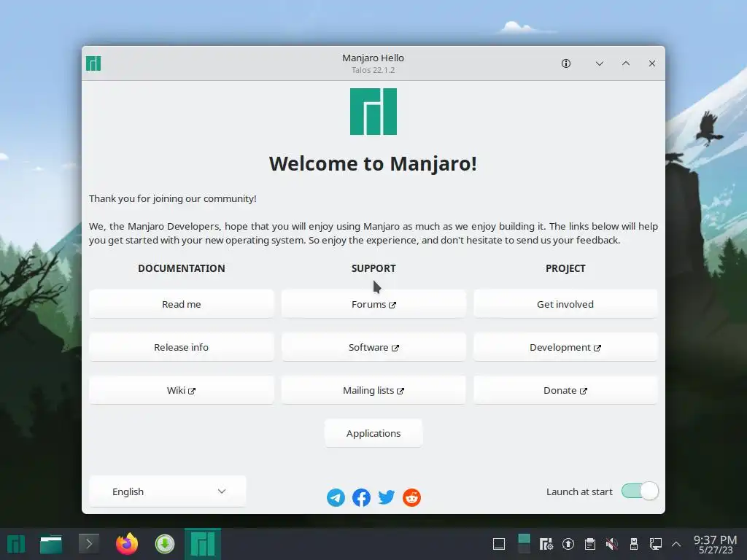
Task: Minimize the Manjaro Hello window
Action: pos(600,63)
